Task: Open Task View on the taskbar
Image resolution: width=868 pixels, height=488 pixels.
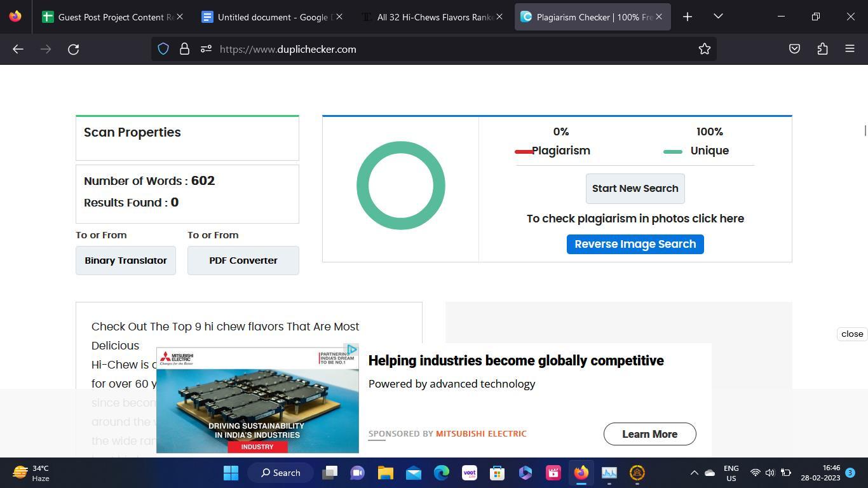Action: 330,473
